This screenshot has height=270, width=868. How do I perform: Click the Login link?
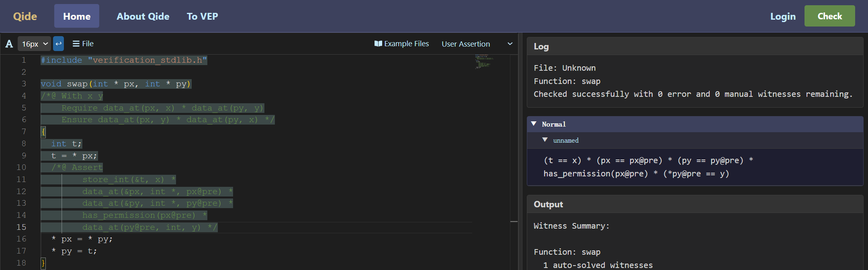tap(782, 16)
